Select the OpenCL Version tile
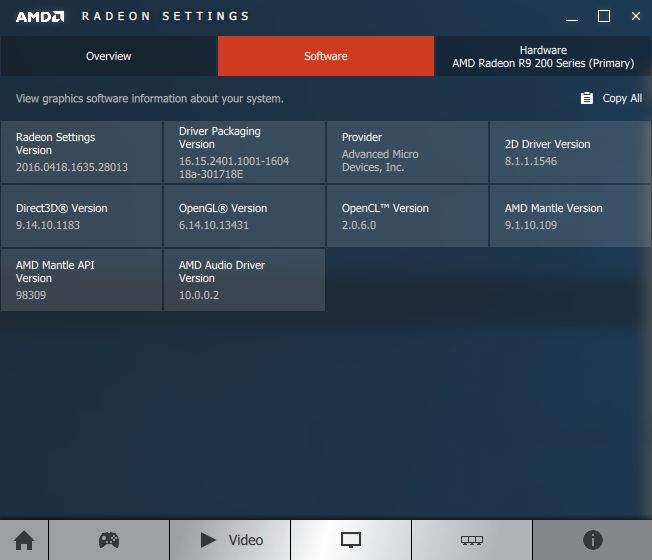This screenshot has height=560, width=652. (408, 216)
